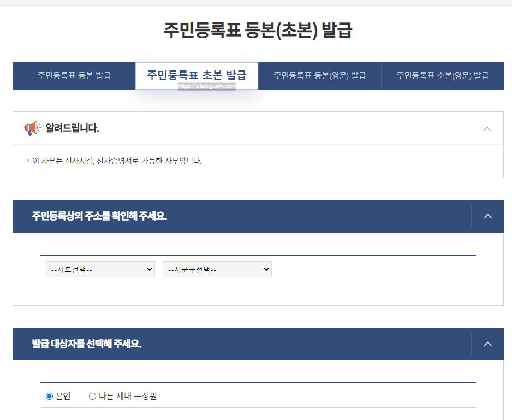
Task: Open the 주민등록표 등본(영문) 발급 tab
Action: coord(319,76)
